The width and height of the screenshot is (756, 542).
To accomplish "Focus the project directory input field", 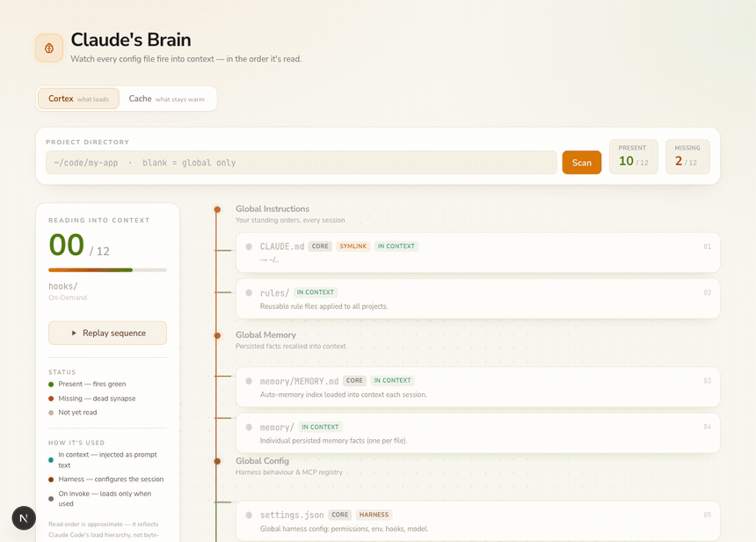I will pos(302,163).
